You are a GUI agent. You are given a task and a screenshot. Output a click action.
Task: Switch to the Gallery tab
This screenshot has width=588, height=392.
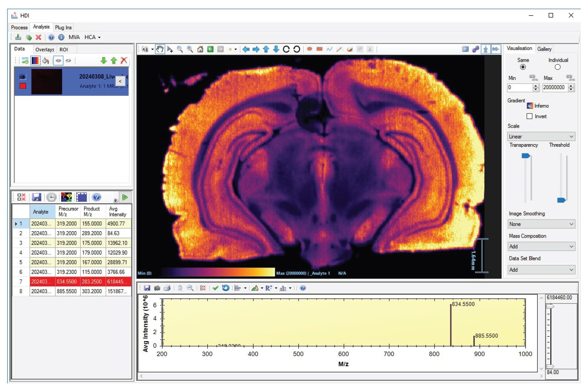coord(544,49)
